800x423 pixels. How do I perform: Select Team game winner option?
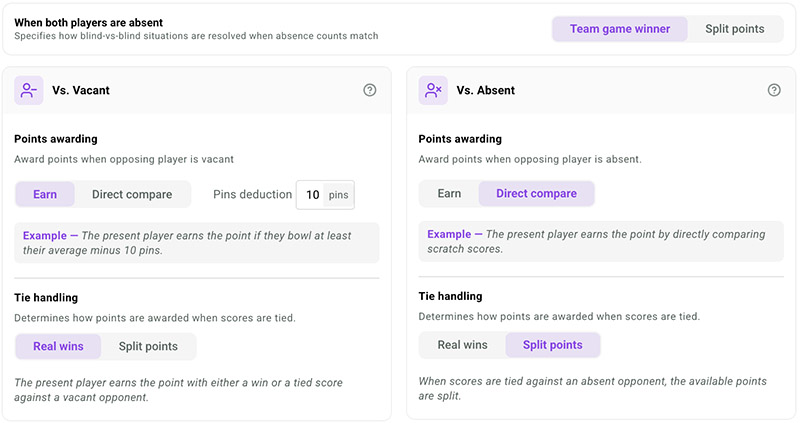[620, 29]
